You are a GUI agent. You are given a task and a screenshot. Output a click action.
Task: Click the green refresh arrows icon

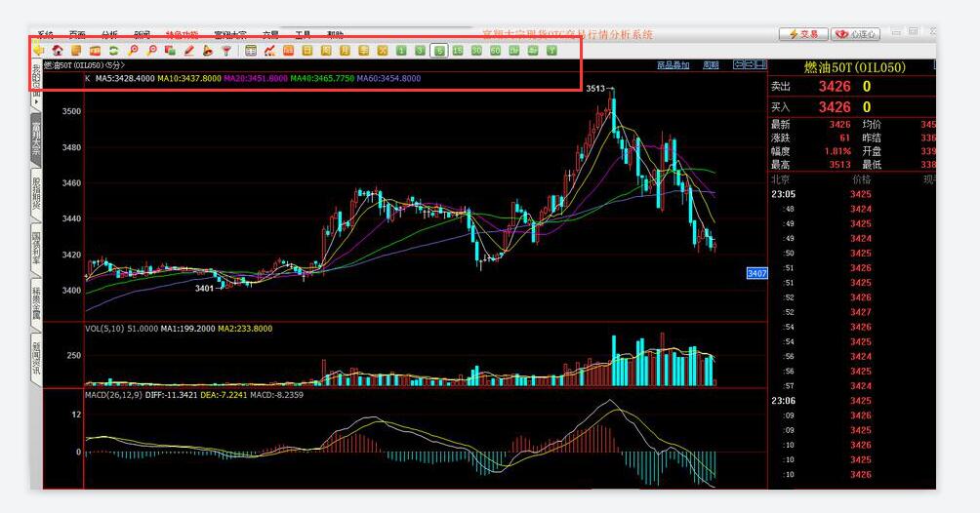pyautogui.click(x=113, y=50)
